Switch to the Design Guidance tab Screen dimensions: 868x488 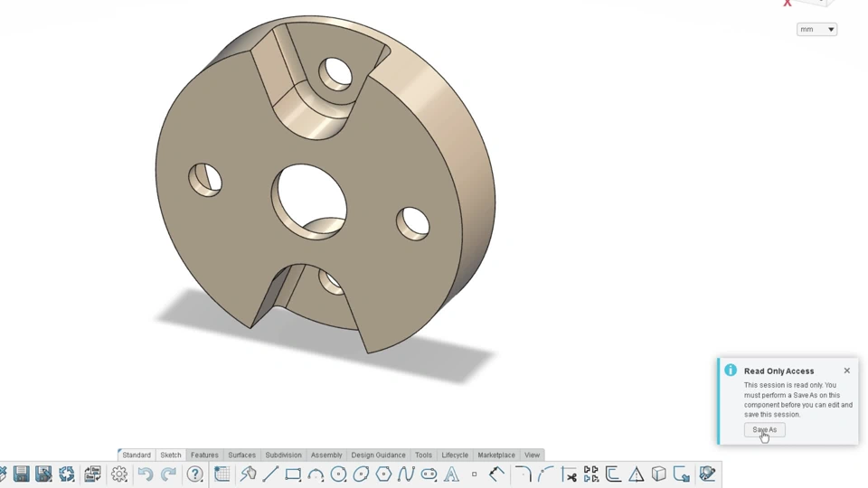pyautogui.click(x=378, y=455)
